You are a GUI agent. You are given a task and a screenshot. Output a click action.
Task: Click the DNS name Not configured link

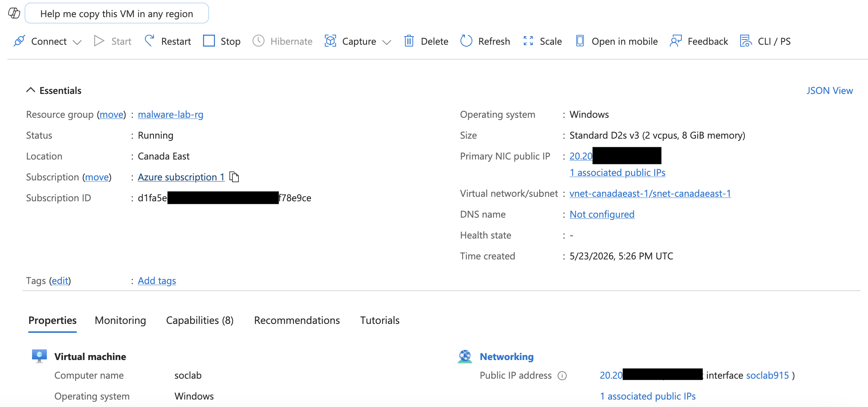[x=602, y=214]
